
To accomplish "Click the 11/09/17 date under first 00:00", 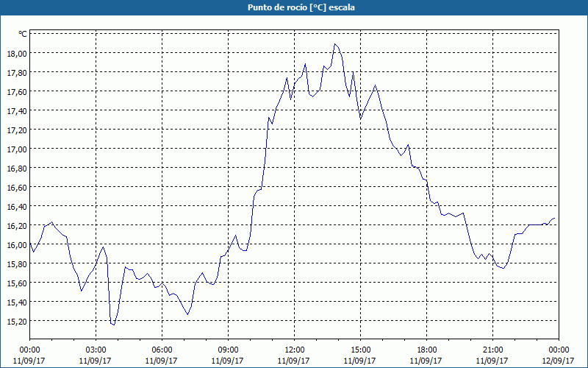I will [29, 361].
